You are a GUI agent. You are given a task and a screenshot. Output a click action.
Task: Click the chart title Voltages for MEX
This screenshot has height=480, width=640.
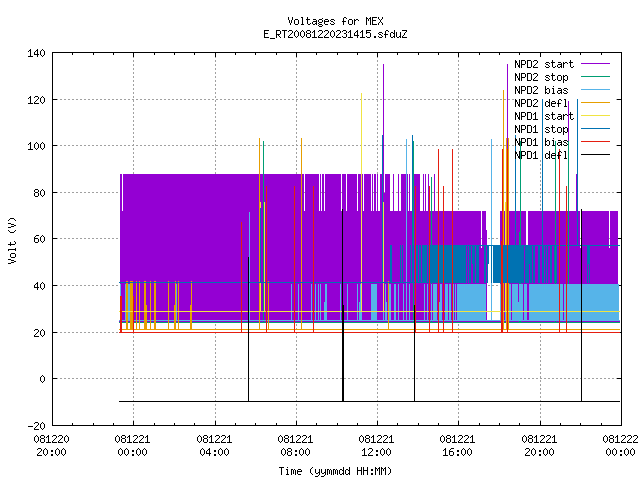pyautogui.click(x=335, y=21)
